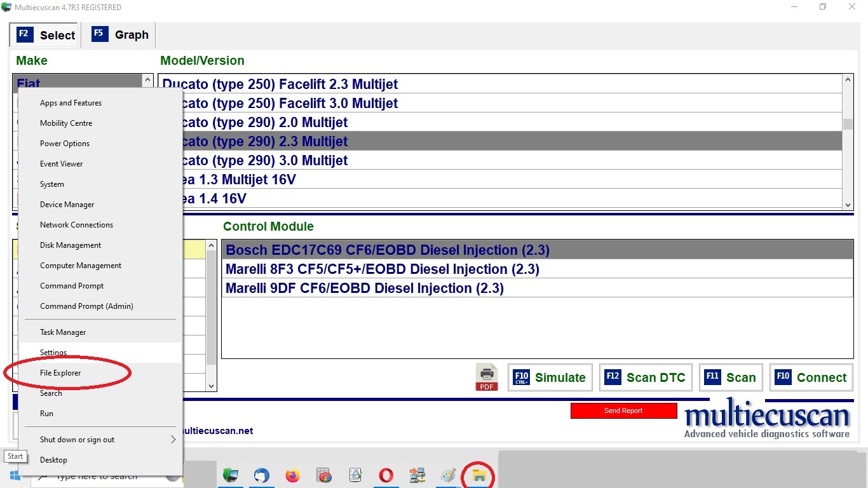Select Ducato (type 290) 2.3 Multijet row
Viewport: 868px width, 488px height.
click(501, 141)
